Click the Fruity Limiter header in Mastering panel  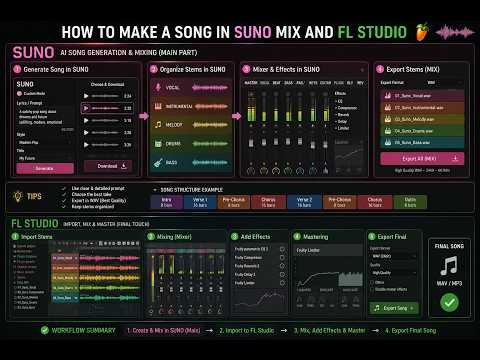coord(327,250)
